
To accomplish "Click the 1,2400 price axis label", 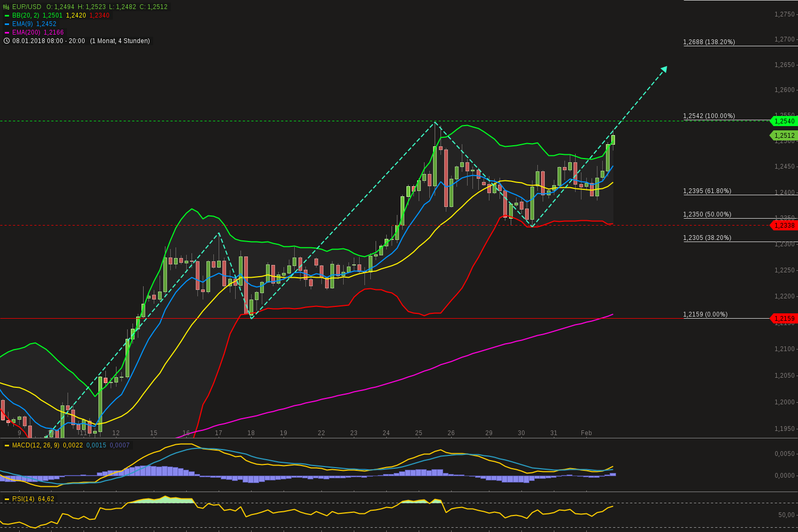I will point(785,193).
